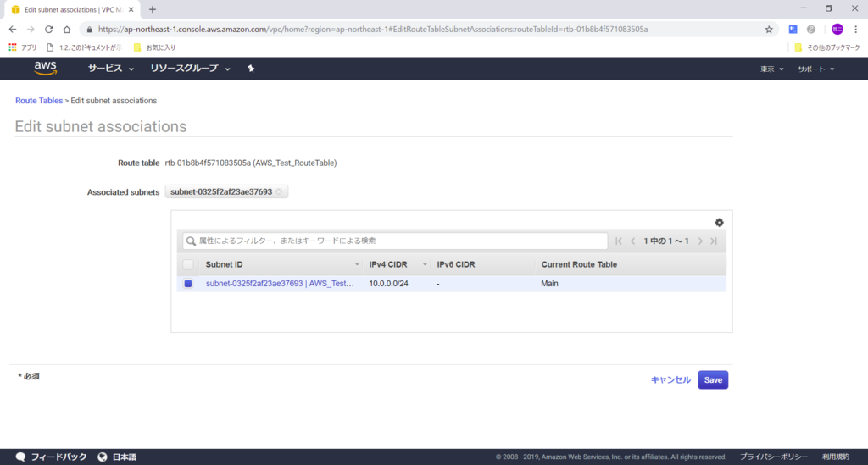Click the Route Tables breadcrumb link
The height and width of the screenshot is (465, 868).
(x=39, y=101)
